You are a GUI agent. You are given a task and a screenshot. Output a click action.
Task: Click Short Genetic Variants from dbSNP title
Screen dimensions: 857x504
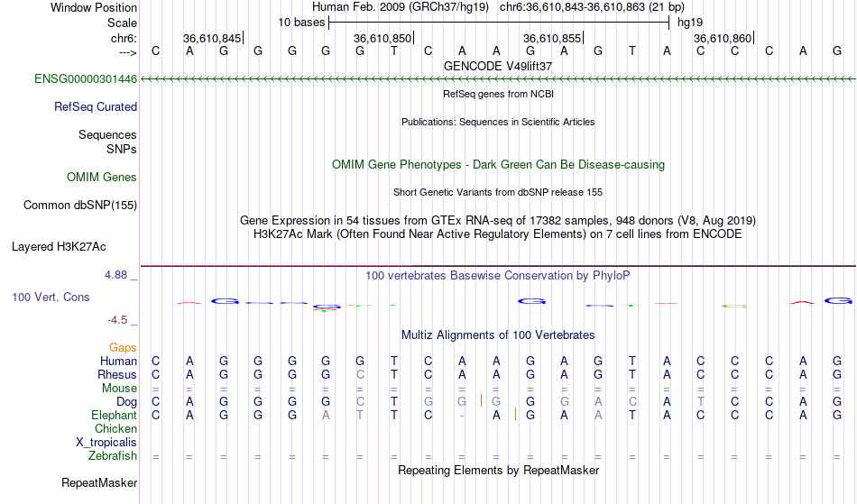point(498,192)
